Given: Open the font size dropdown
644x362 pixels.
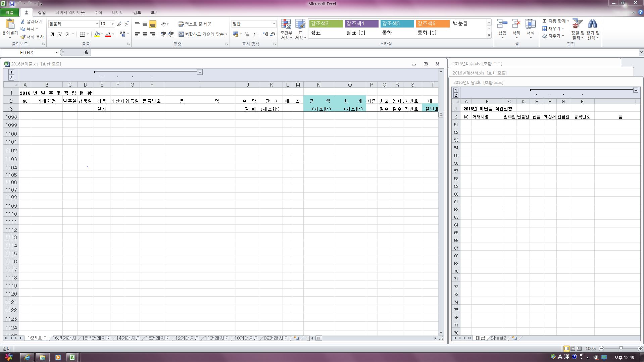Looking at the screenshot, I should pyautogui.click(x=112, y=24).
